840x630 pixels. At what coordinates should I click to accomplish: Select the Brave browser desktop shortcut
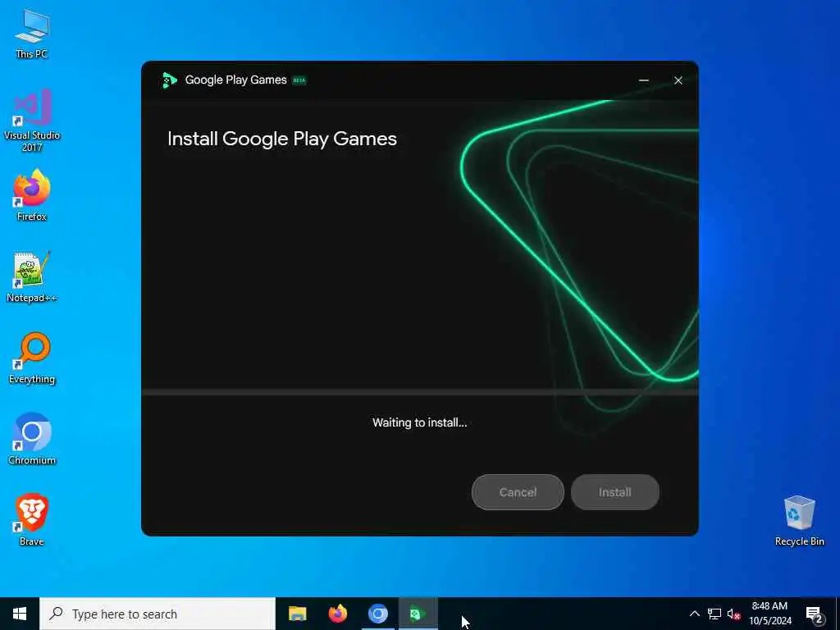click(x=32, y=519)
